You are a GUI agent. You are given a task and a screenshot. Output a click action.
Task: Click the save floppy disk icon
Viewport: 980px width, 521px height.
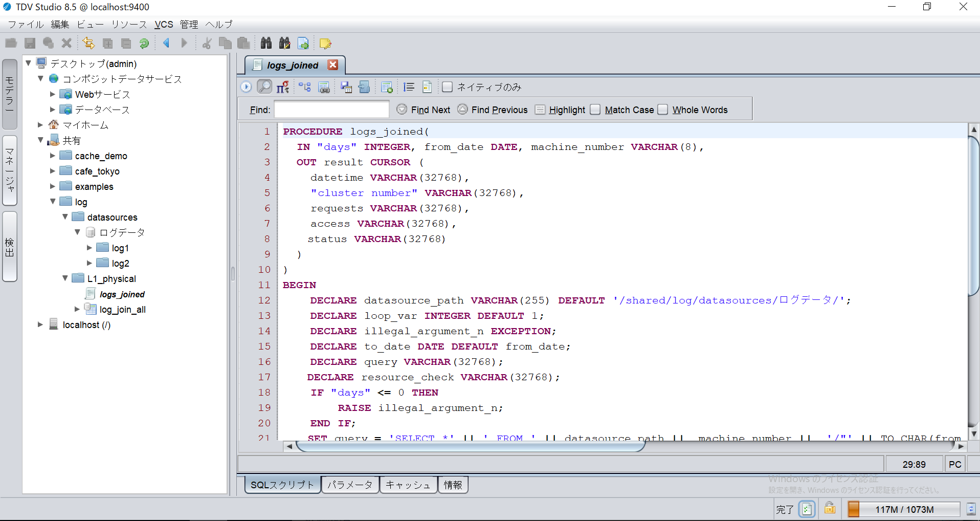click(30, 44)
